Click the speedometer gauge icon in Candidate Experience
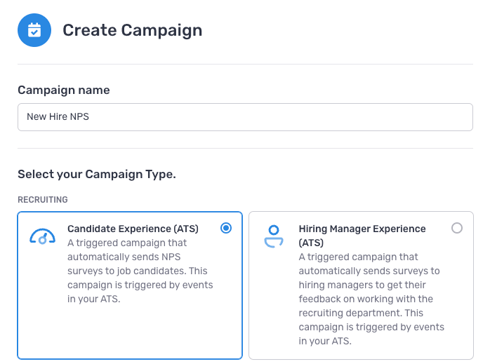This screenshot has width=490, height=364. pyautogui.click(x=42, y=236)
